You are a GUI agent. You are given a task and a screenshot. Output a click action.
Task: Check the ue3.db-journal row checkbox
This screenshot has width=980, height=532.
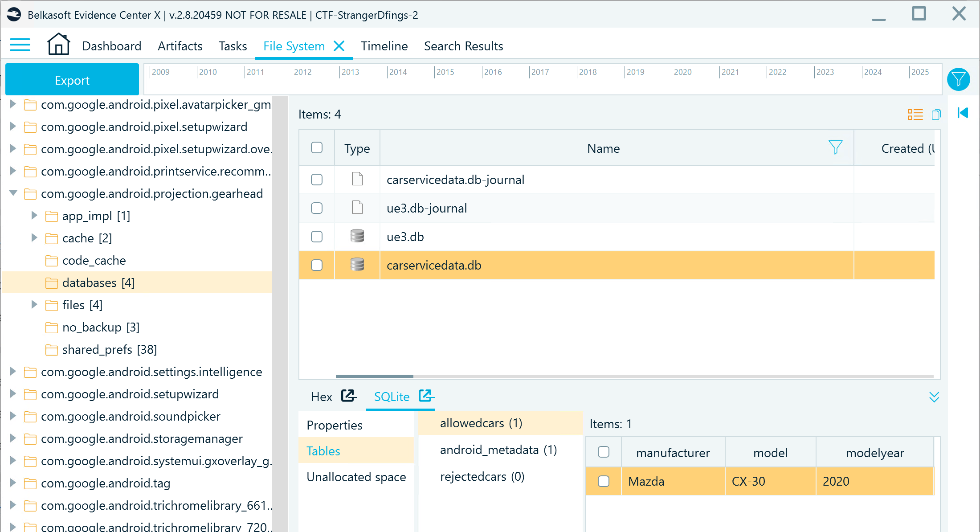click(317, 208)
